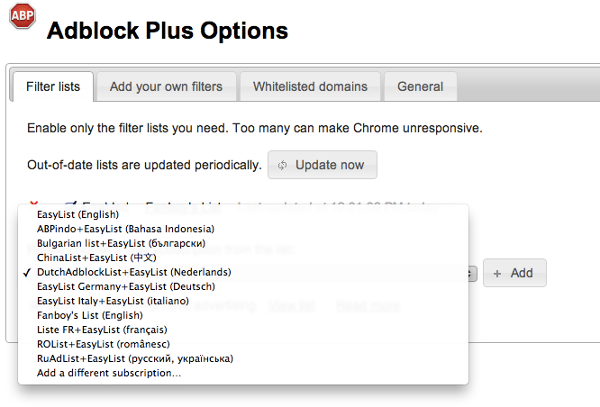600x407 pixels.
Task: Select RuAdList+EasyList Russian option
Action: [135, 358]
